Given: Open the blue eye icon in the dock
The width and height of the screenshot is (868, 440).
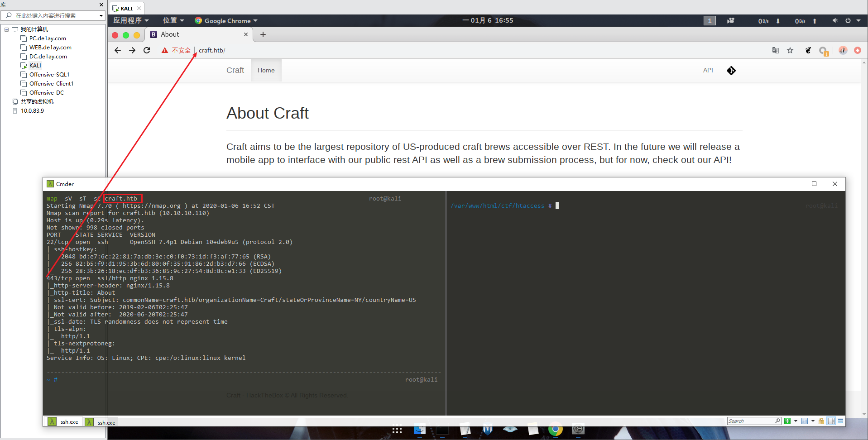Looking at the screenshot, I should point(510,429).
